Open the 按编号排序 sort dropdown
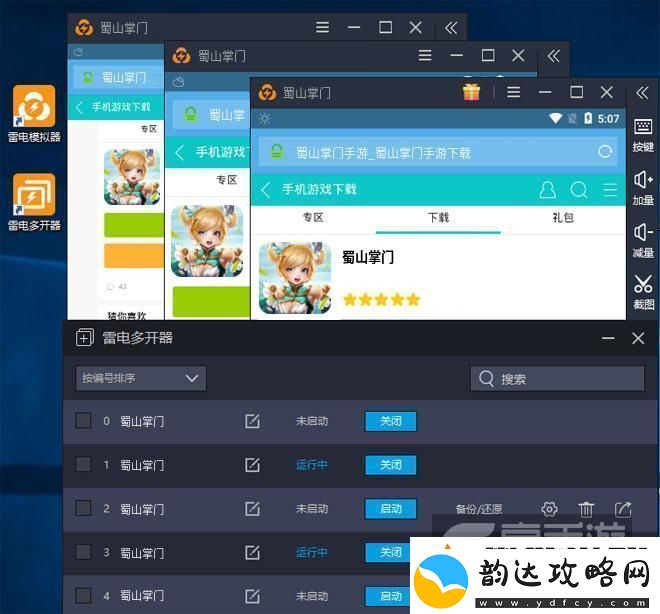This screenshot has width=660, height=614. click(141, 378)
